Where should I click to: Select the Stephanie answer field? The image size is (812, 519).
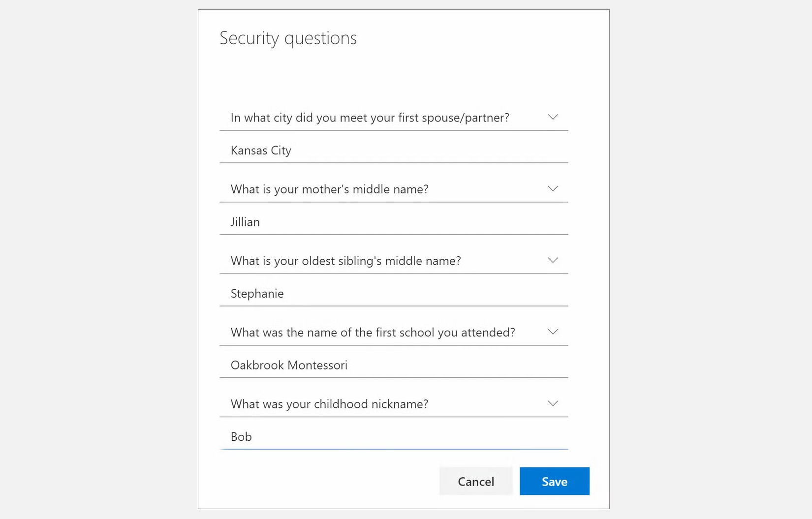[x=394, y=293]
